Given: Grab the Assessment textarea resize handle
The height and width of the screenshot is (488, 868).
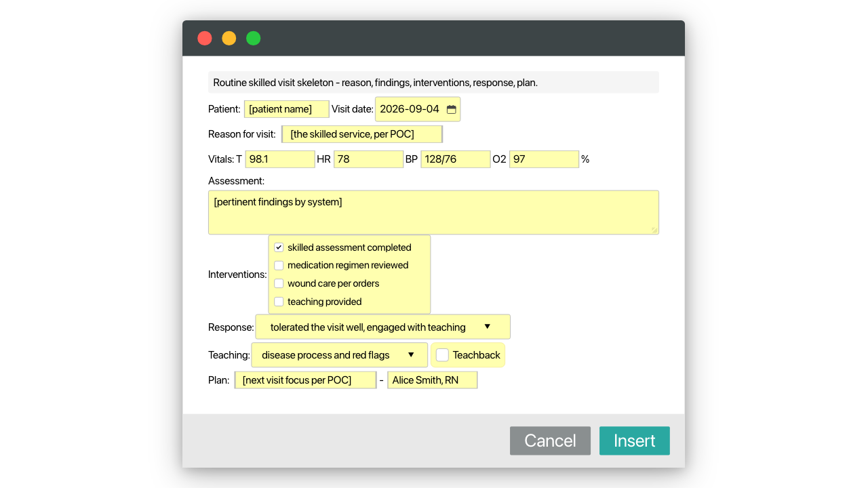Looking at the screenshot, I should pos(654,230).
